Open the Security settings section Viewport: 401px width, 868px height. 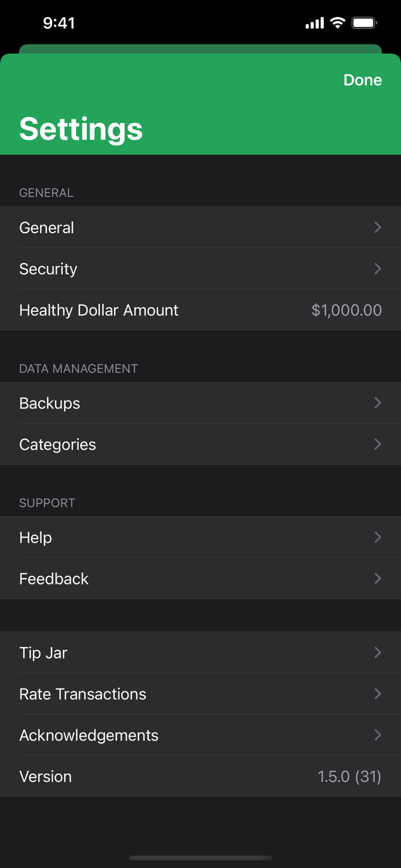point(48,269)
